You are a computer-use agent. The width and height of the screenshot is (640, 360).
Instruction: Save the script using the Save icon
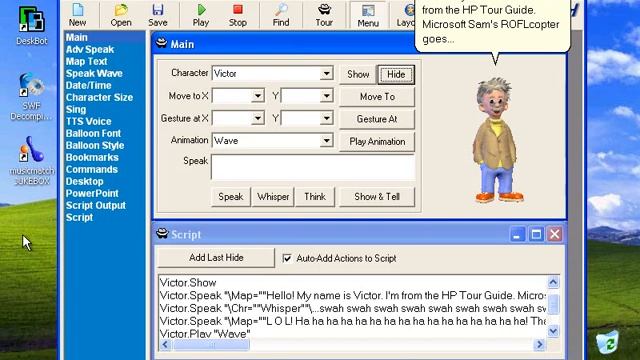coord(158,15)
